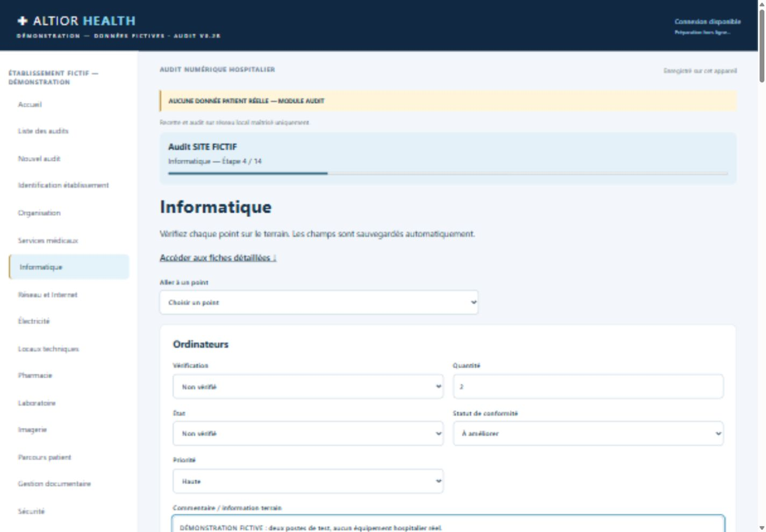
Task: Click the Altior Health title text
Action: click(x=84, y=21)
